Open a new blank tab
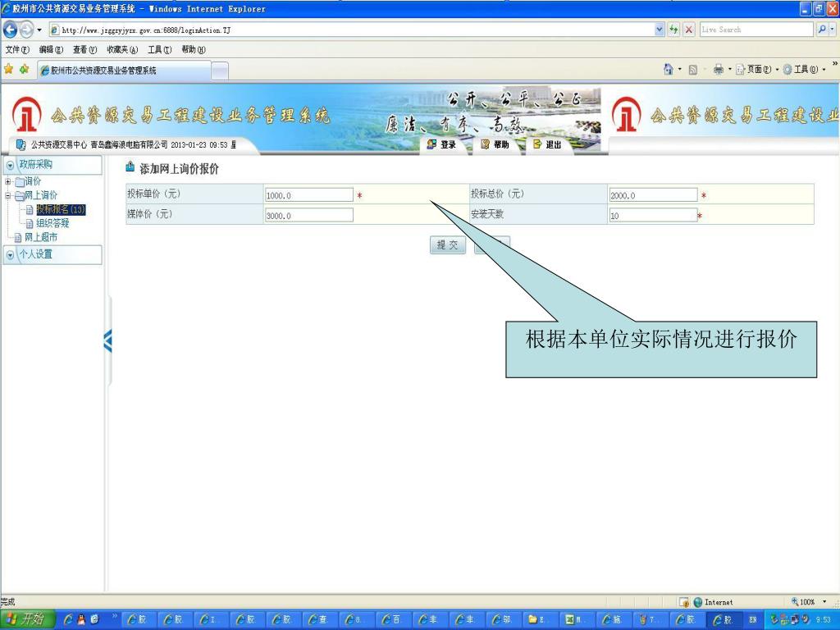Screen dimensions: 840x630 click(220, 71)
